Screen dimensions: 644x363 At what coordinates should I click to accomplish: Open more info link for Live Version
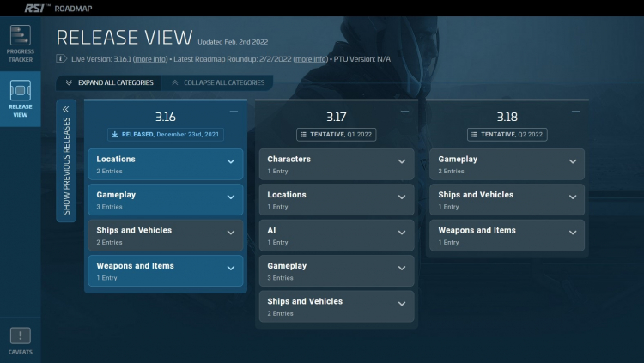pos(150,59)
